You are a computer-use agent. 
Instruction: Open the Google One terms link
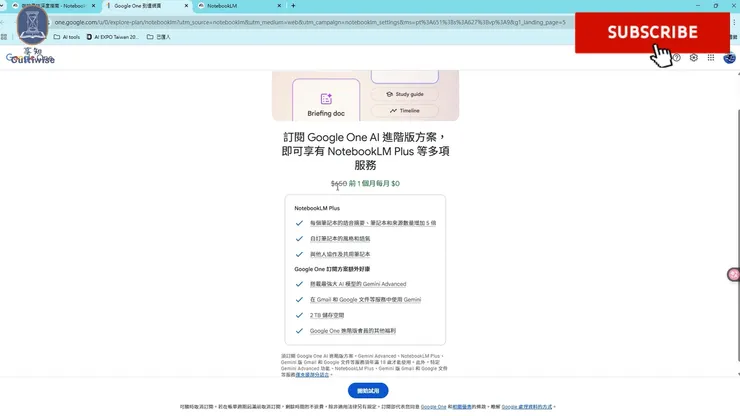433,407
